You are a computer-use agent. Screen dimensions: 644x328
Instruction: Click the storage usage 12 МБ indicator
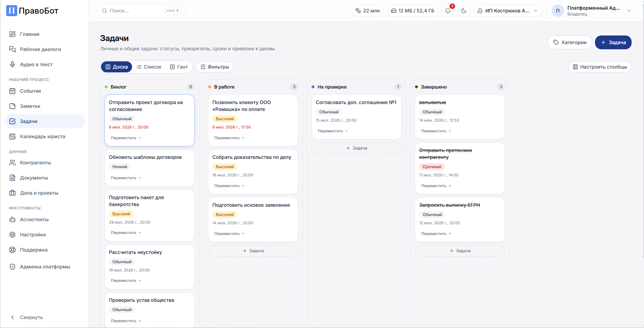coord(413,11)
